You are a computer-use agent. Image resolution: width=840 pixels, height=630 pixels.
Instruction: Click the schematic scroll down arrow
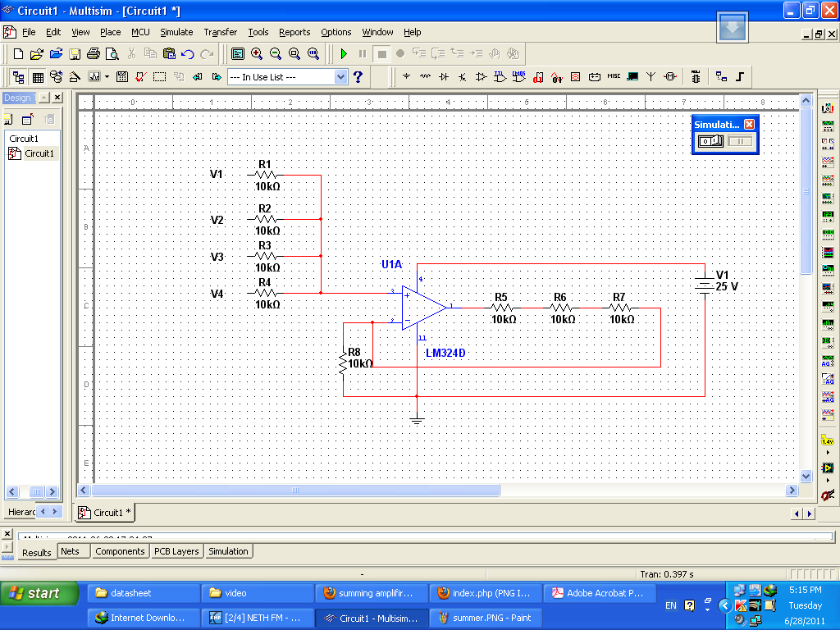point(806,476)
